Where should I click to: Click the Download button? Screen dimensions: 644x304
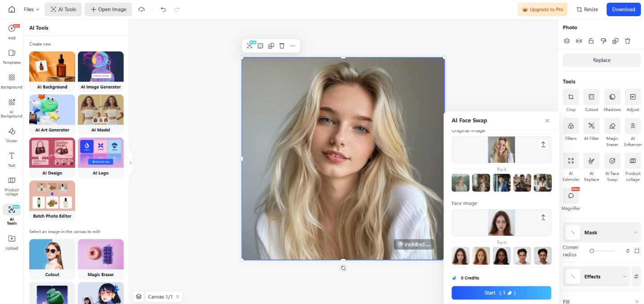[624, 9]
